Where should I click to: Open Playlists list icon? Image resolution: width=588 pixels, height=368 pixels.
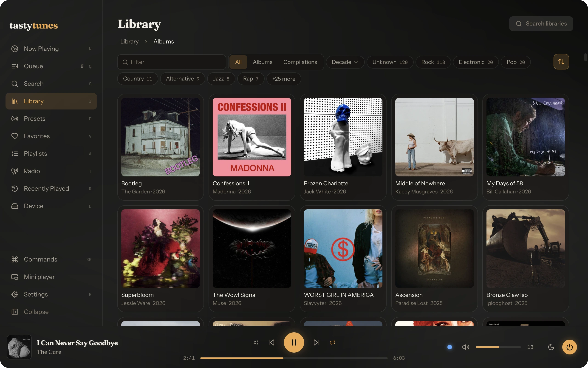click(x=14, y=154)
